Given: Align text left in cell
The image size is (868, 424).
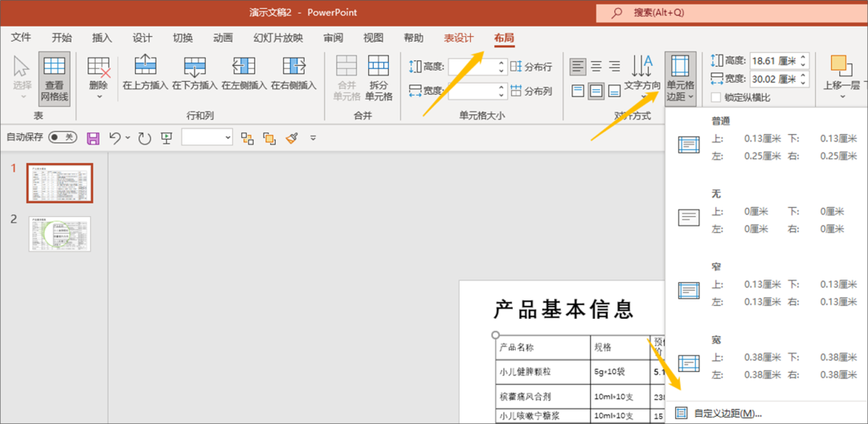Looking at the screenshot, I should (x=577, y=67).
